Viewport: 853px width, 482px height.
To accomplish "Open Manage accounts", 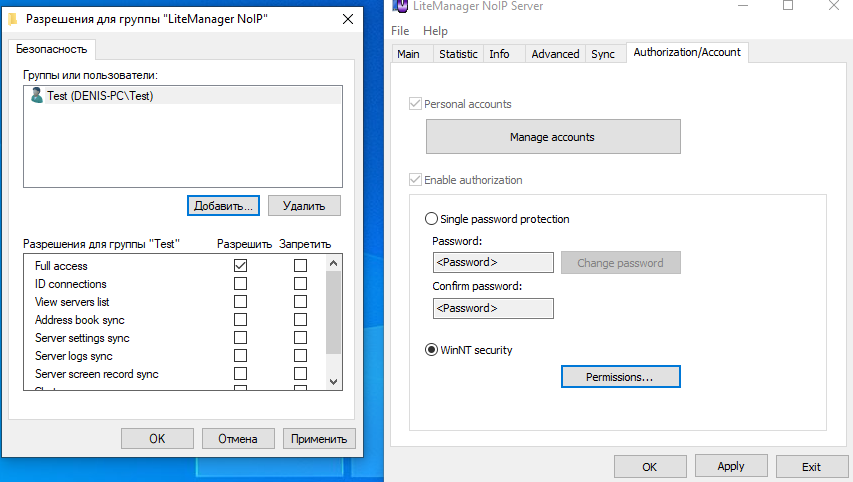I will pyautogui.click(x=553, y=137).
